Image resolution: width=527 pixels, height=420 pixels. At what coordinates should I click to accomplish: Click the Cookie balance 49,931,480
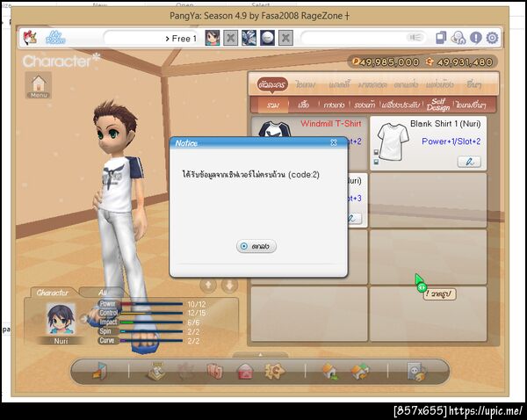[x=459, y=62]
